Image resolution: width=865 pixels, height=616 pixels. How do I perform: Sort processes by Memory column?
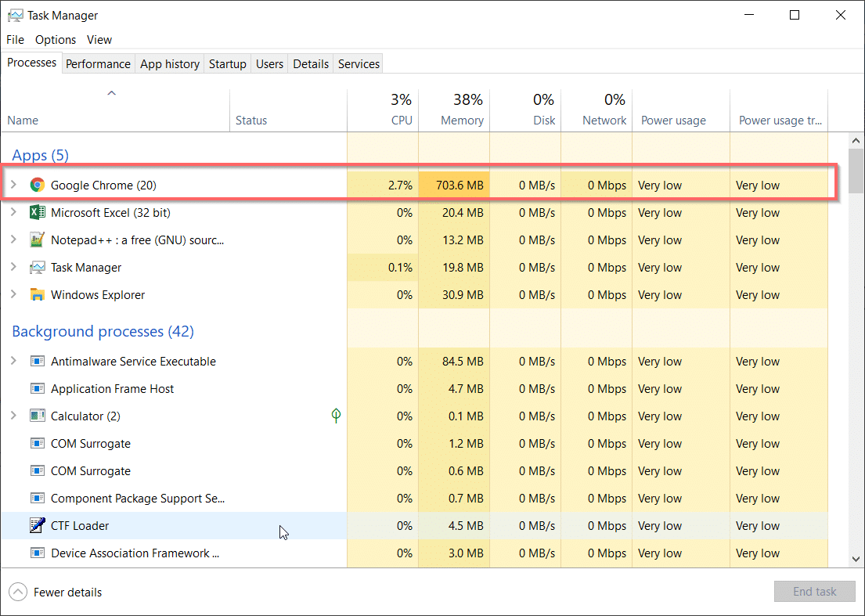tap(454, 110)
